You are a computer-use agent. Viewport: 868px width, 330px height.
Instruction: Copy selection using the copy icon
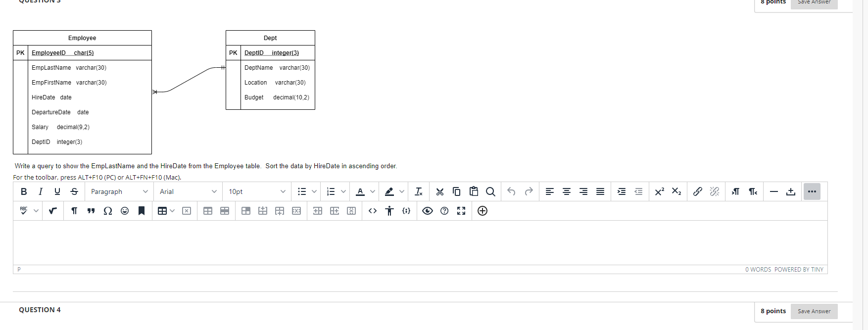tap(457, 191)
